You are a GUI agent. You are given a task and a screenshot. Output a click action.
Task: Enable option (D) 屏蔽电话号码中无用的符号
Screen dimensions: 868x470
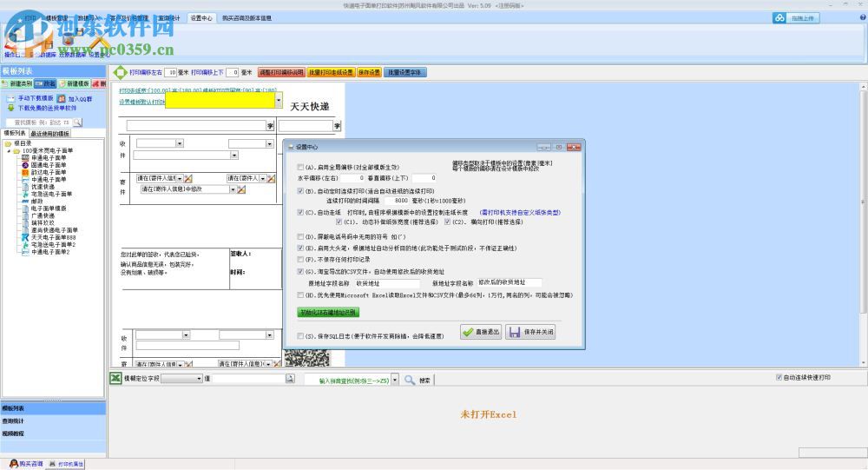point(300,236)
